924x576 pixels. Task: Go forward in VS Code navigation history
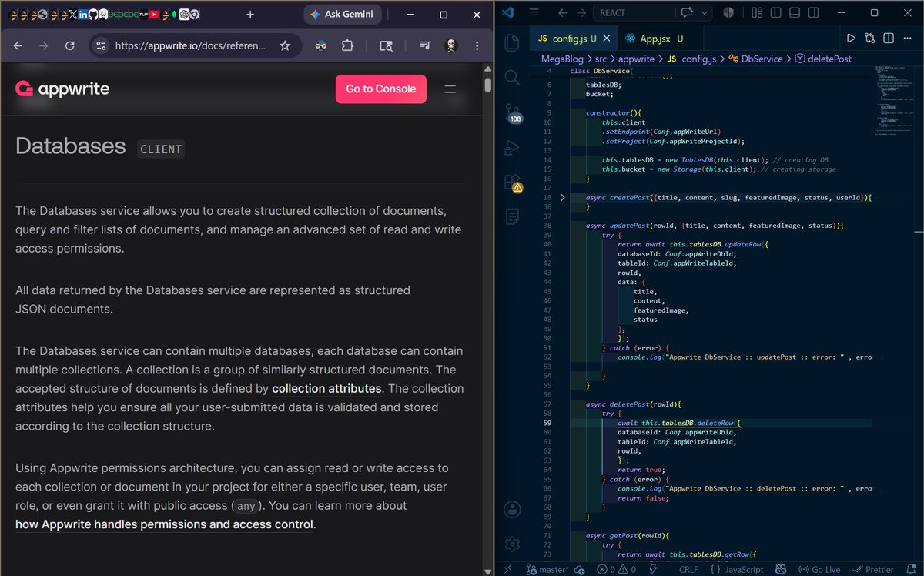(x=581, y=13)
